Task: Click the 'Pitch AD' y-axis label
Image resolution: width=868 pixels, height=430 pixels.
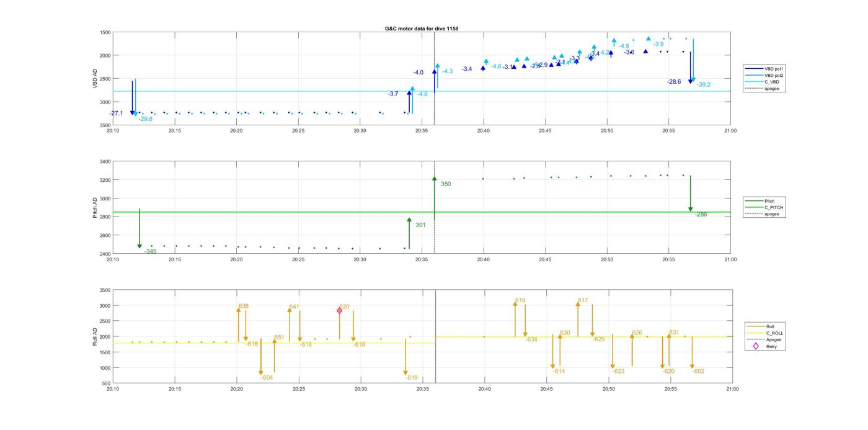Action: 94,208
